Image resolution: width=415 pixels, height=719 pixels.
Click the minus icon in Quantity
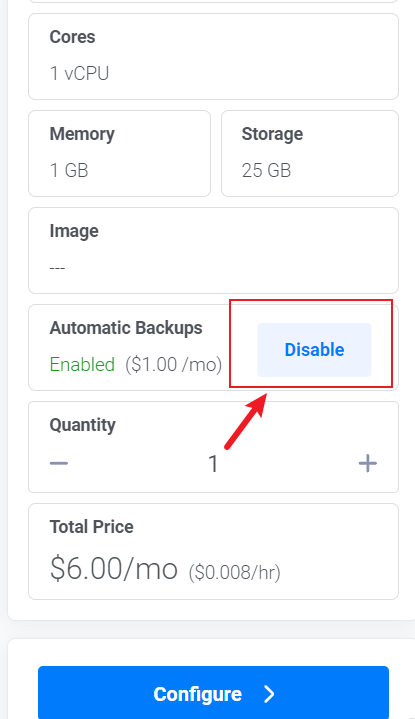point(59,463)
